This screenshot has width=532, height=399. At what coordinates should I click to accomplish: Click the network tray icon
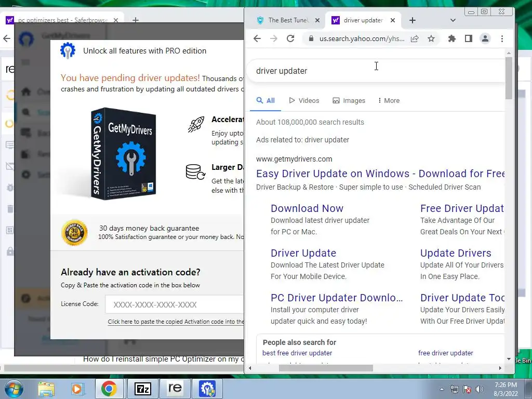454,389
